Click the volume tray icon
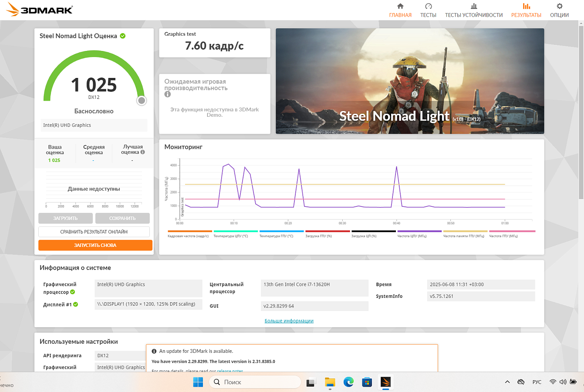The height and width of the screenshot is (392, 584). click(x=563, y=382)
